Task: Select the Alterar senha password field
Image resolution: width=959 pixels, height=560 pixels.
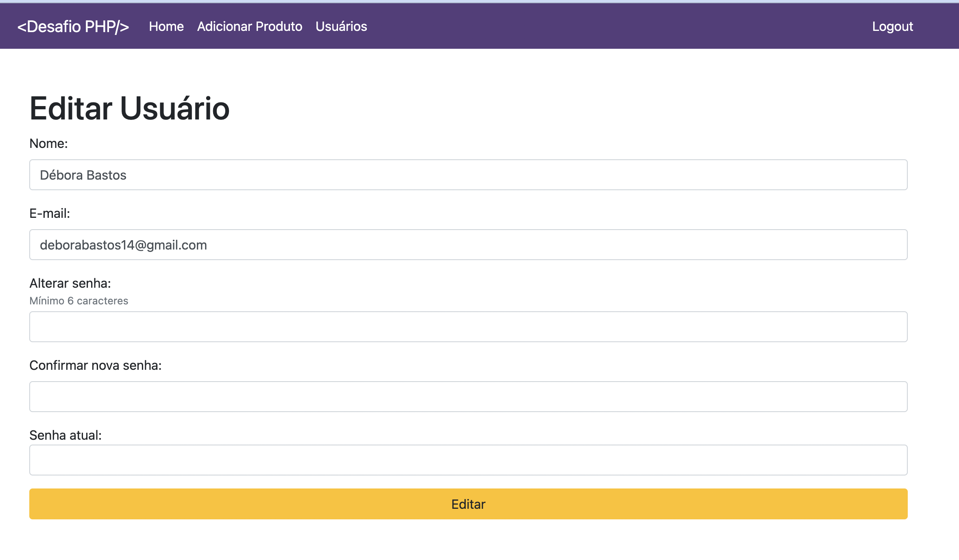Action: tap(468, 327)
